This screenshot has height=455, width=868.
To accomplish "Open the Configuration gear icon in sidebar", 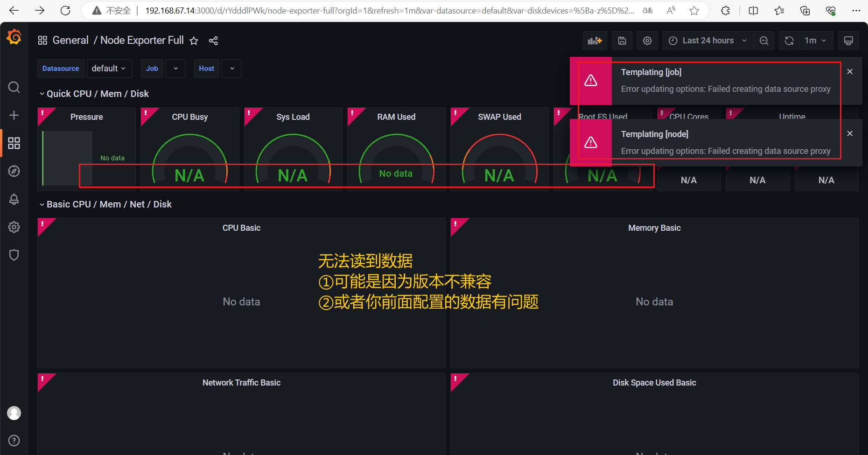I will click(14, 227).
